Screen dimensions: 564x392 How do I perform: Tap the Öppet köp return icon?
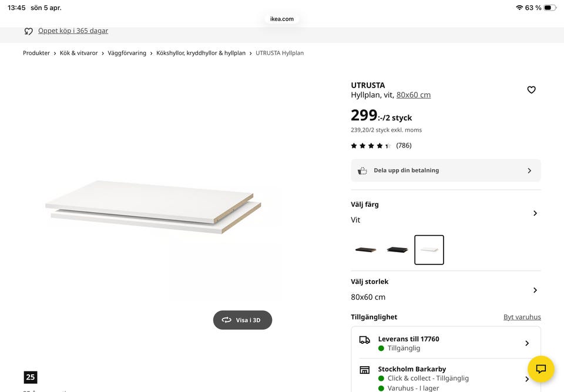[28, 31]
